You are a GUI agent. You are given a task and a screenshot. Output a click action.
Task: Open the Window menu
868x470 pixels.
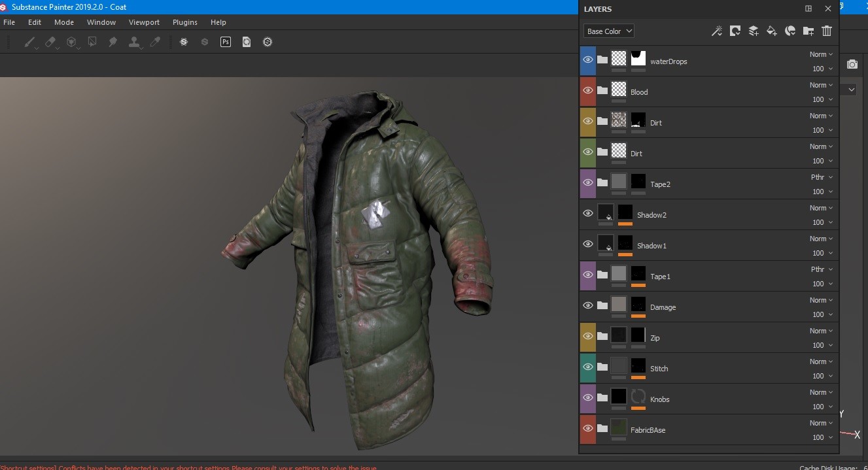[x=101, y=22]
